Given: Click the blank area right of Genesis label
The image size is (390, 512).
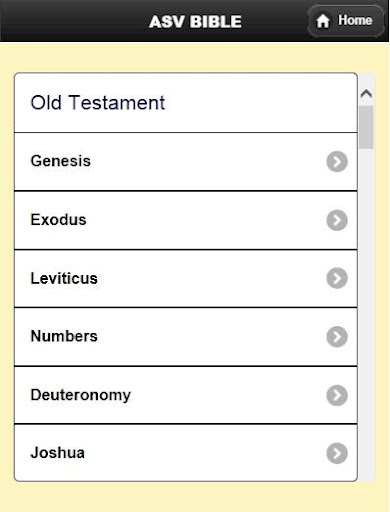Looking at the screenshot, I should [207, 162].
